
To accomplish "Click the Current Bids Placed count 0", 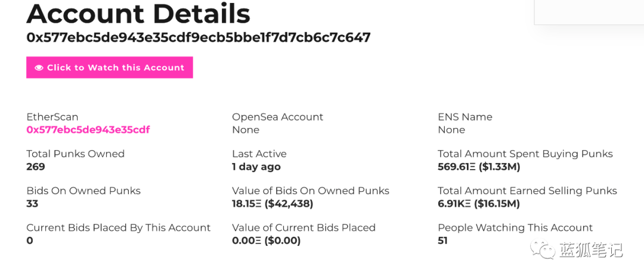I will click(30, 240).
